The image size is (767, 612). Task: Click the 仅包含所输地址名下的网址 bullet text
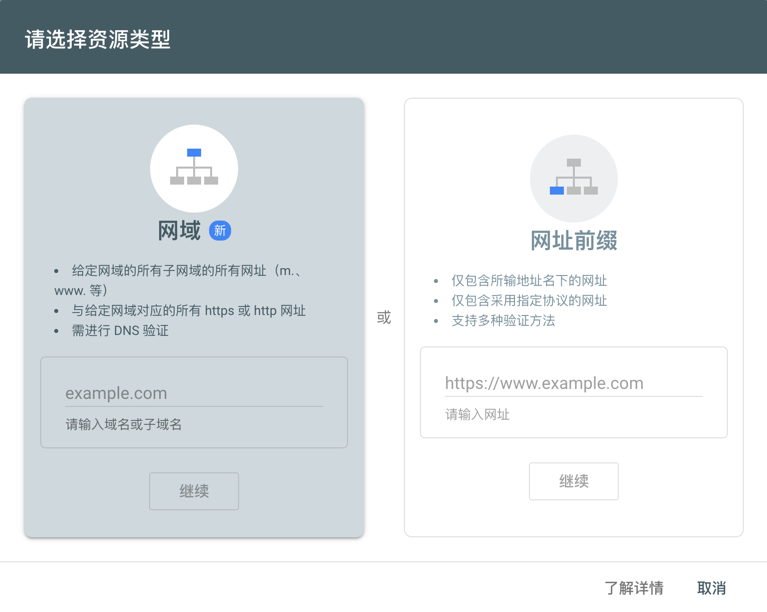click(529, 281)
